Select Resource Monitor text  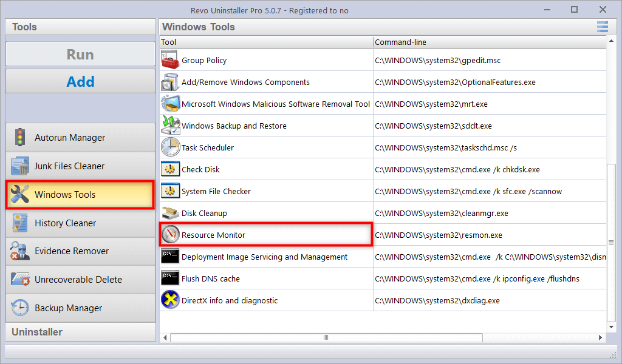(x=213, y=235)
